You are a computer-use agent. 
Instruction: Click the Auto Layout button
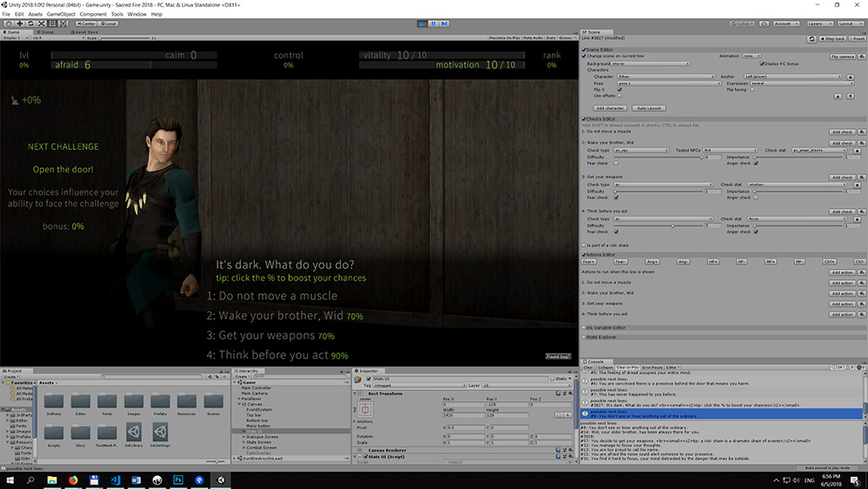click(x=649, y=108)
